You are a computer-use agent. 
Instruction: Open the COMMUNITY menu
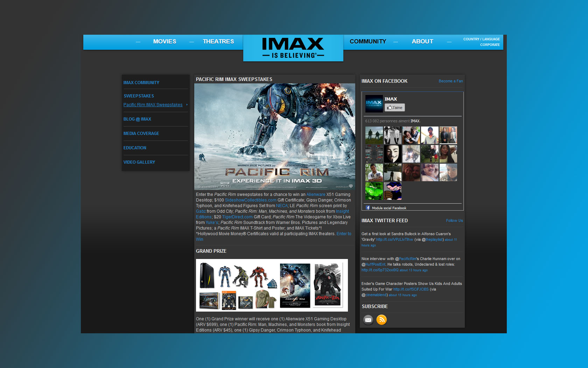point(368,41)
